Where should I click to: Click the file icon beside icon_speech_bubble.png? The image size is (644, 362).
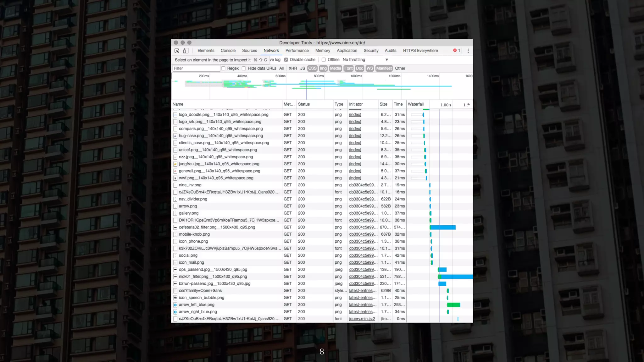coord(175,298)
